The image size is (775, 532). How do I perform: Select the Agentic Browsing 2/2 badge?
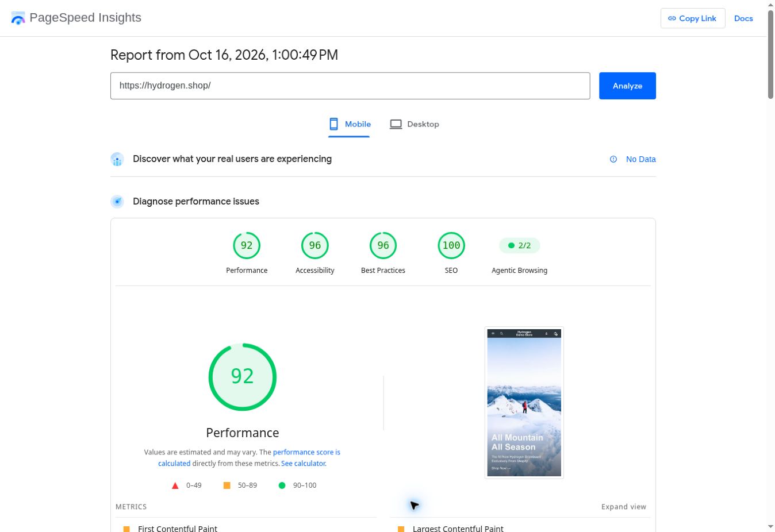[x=520, y=245]
